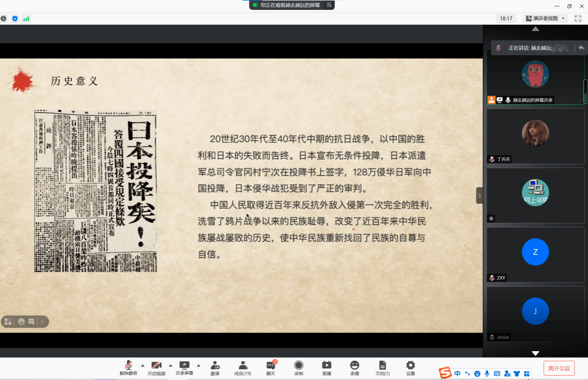Click the Leave Meeting (离开会议) button
The image size is (588, 380).
click(x=559, y=368)
